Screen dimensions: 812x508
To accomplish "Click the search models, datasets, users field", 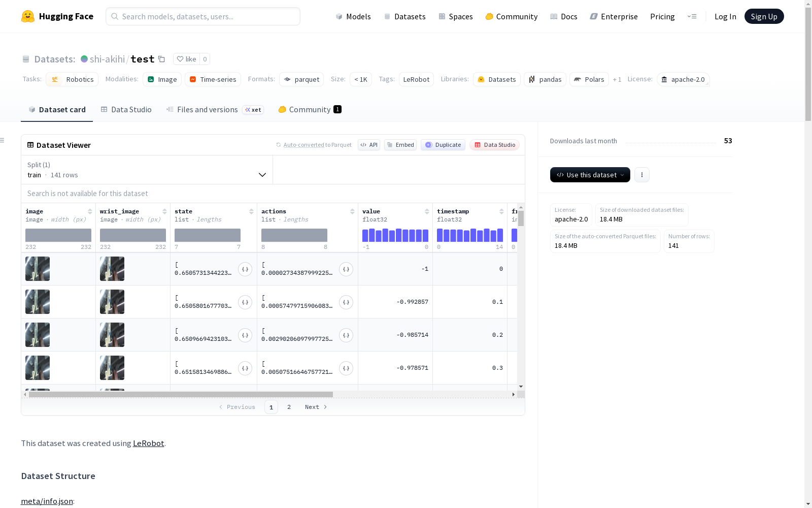I will 203,16.
